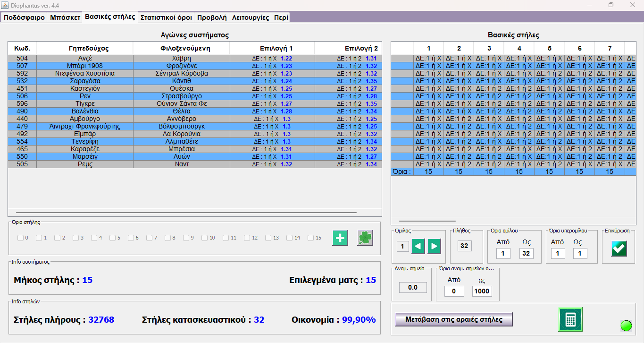Screen dimensions: 644x343
Task: Click the green status light indicator
Action: tap(626, 325)
